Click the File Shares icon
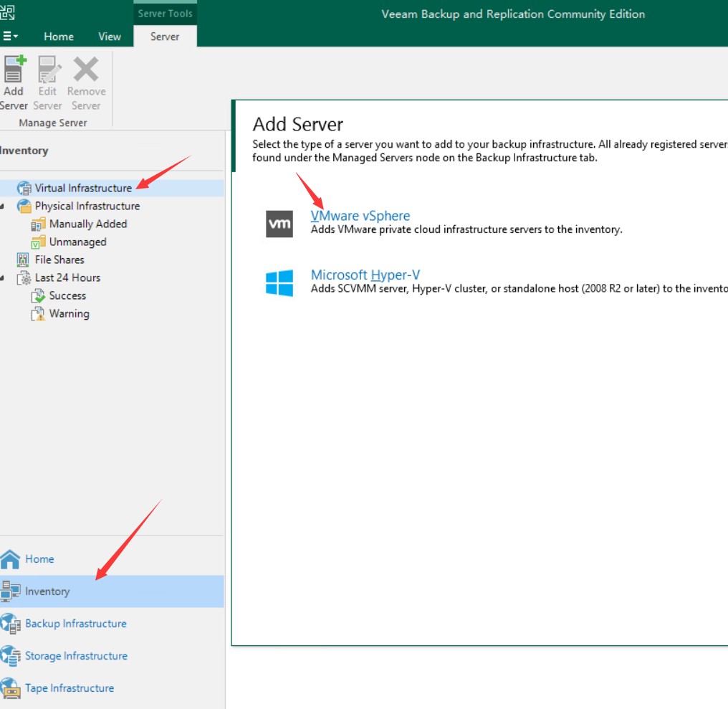The height and width of the screenshot is (709, 728). click(x=23, y=260)
